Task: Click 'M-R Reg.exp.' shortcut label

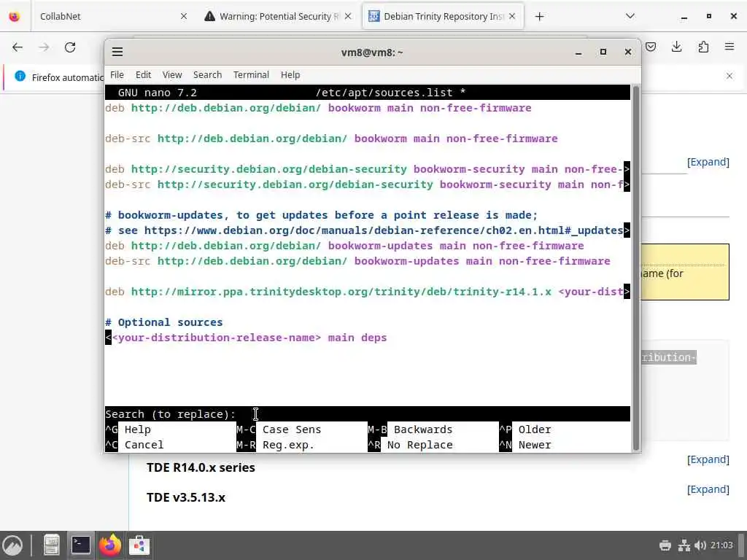Action: click(275, 445)
